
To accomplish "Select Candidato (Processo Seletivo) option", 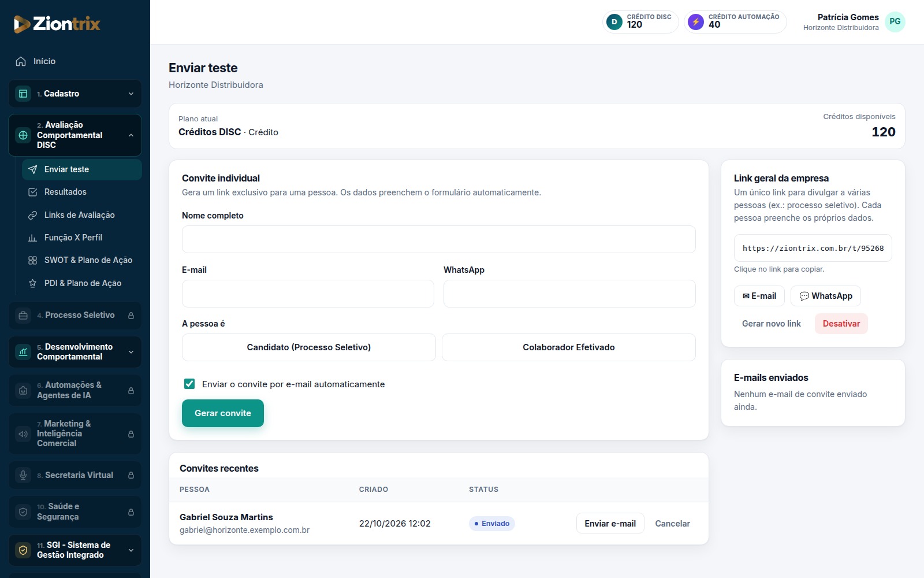I will [309, 347].
